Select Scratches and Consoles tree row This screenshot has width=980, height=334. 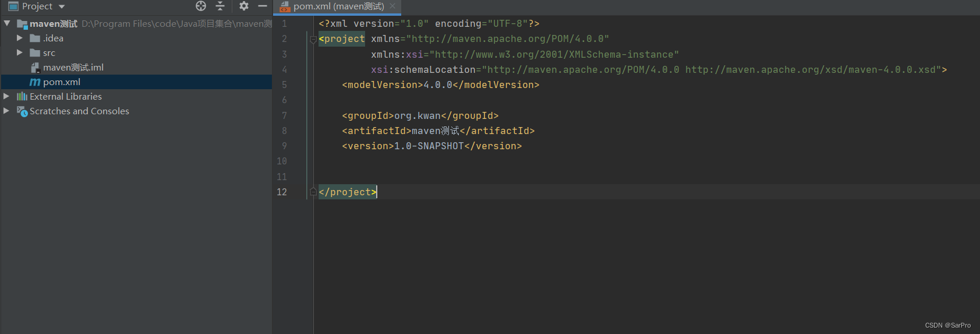click(x=136, y=111)
